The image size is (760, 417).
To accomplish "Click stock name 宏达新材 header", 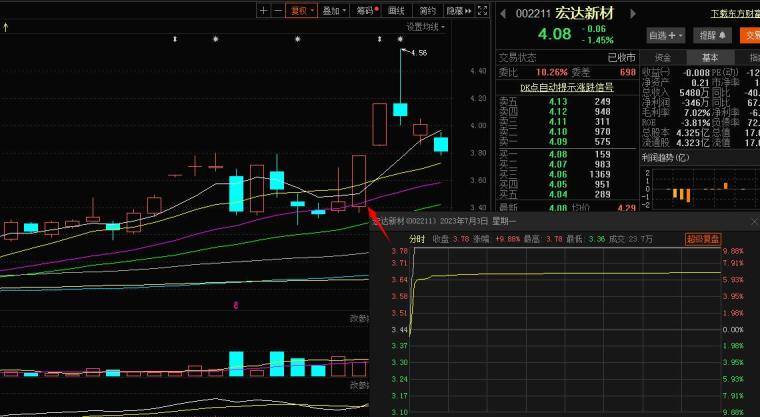I will tap(585, 13).
